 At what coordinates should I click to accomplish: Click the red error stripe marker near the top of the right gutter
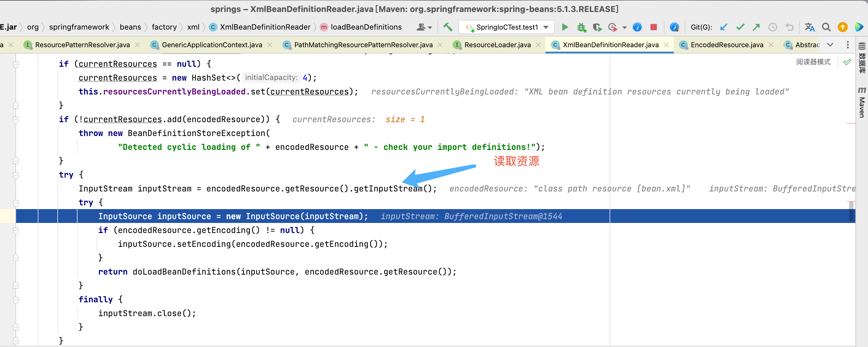point(850,123)
